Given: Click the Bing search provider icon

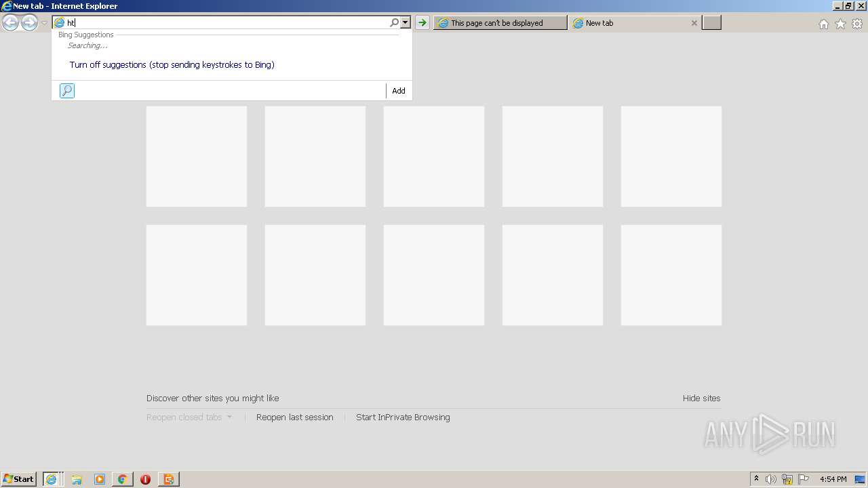Looking at the screenshot, I should 67,91.
